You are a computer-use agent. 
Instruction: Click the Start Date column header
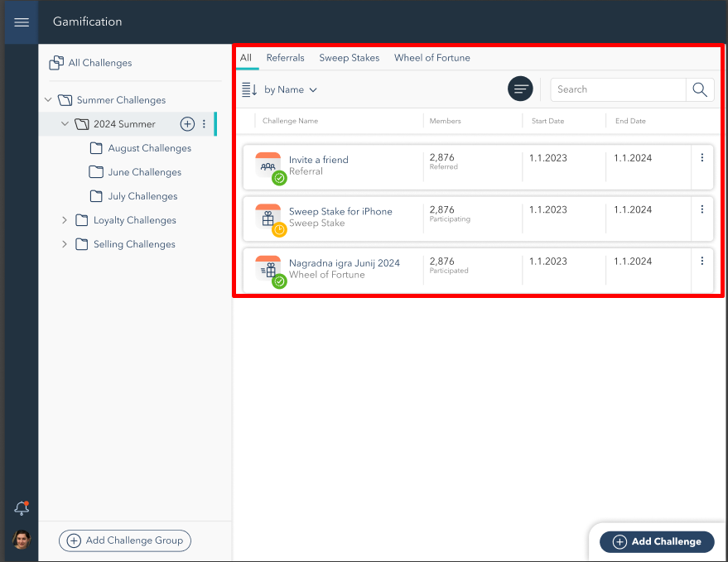(x=547, y=121)
